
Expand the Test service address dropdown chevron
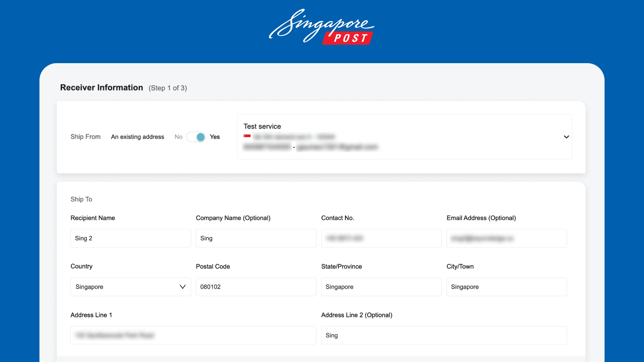pyautogui.click(x=566, y=137)
